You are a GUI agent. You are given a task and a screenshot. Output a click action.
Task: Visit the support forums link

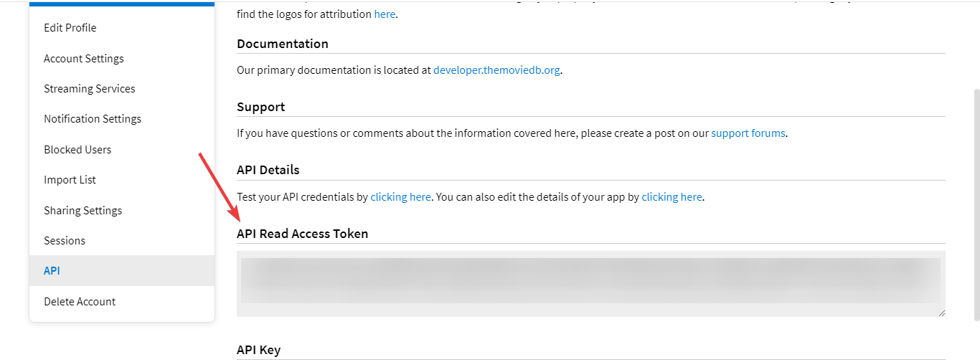pos(748,133)
